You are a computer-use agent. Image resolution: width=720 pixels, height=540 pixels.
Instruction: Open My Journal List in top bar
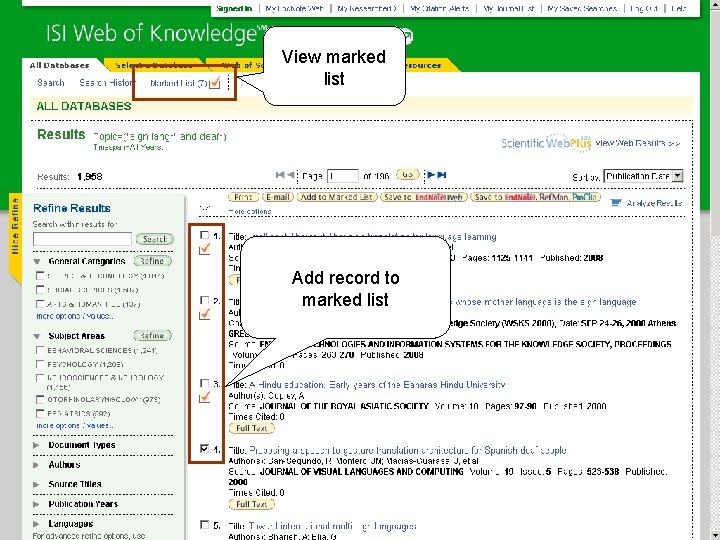coord(509,8)
